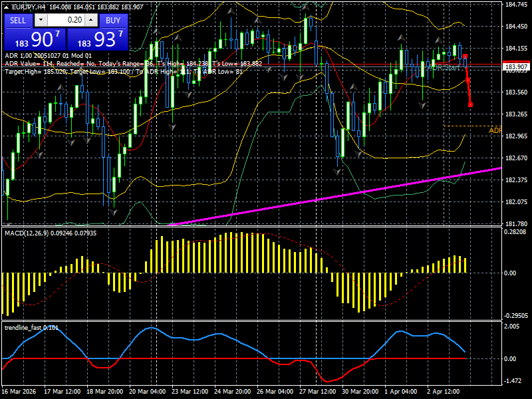Click the orange 'ADR' label at right edge

(x=495, y=130)
